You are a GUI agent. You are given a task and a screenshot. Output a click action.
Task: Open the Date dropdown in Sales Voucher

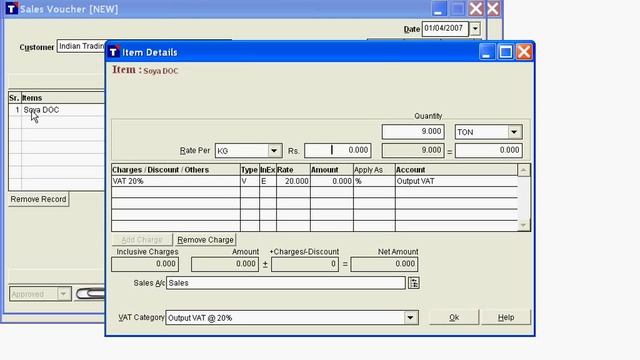pyautogui.click(x=475, y=29)
